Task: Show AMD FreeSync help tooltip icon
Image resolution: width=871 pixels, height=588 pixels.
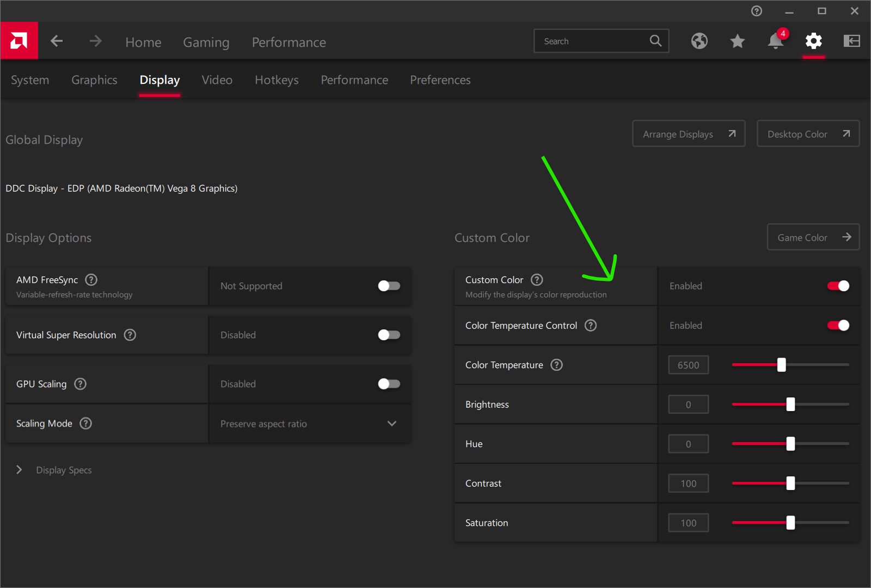Action: [91, 280]
